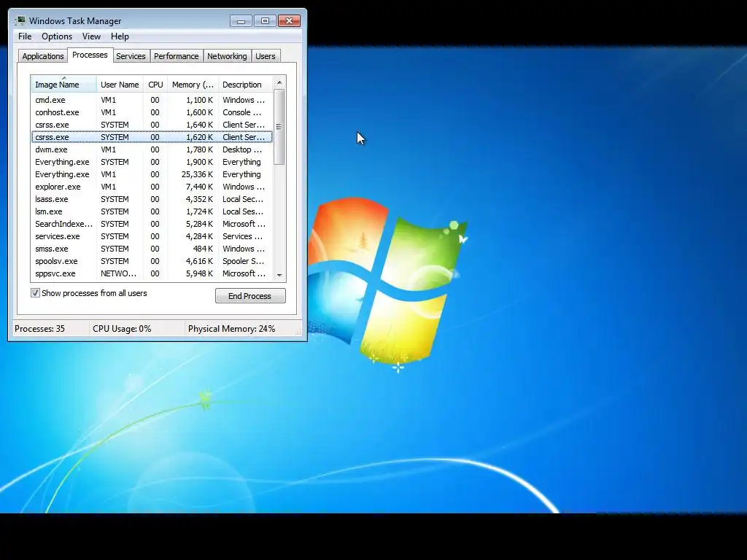Switch to the Users tab
The width and height of the screenshot is (747, 560).
click(266, 56)
